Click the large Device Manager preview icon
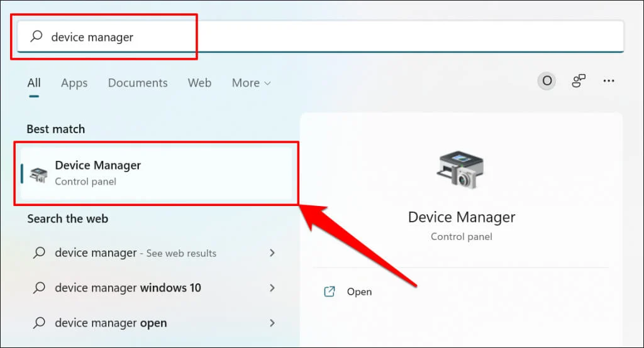Image resolution: width=644 pixels, height=348 pixels. pos(460,170)
